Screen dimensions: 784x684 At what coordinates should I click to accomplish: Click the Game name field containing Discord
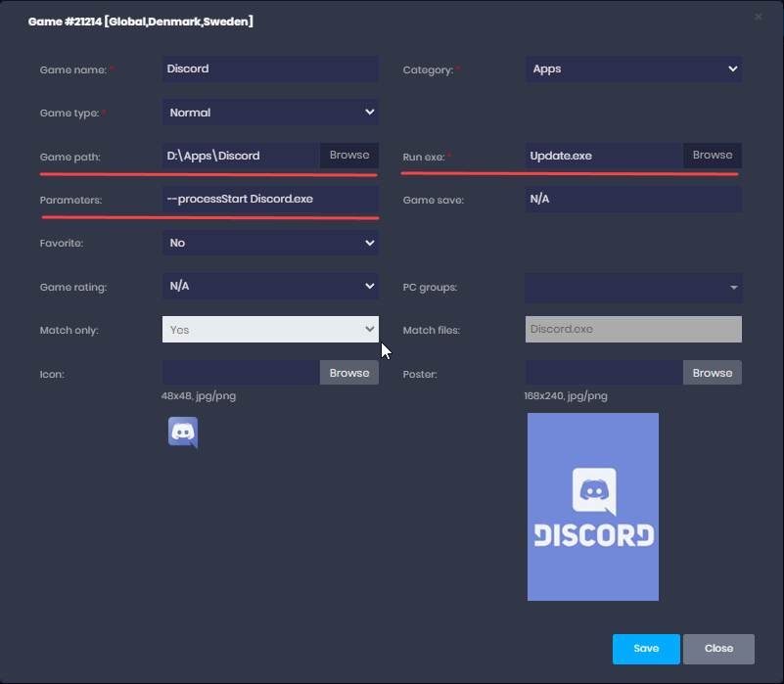coord(270,69)
